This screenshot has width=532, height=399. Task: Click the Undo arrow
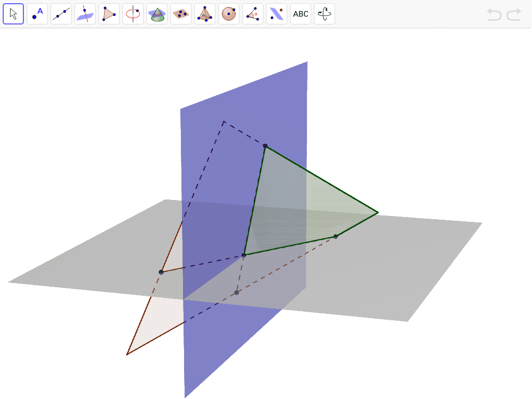494,14
